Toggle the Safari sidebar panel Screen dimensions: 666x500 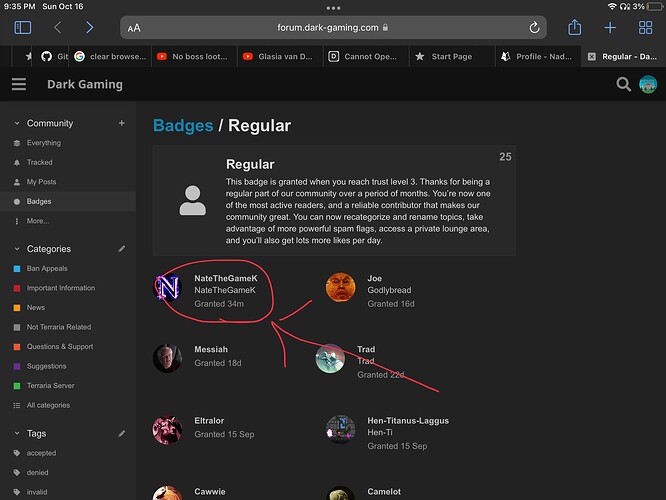(x=22, y=28)
